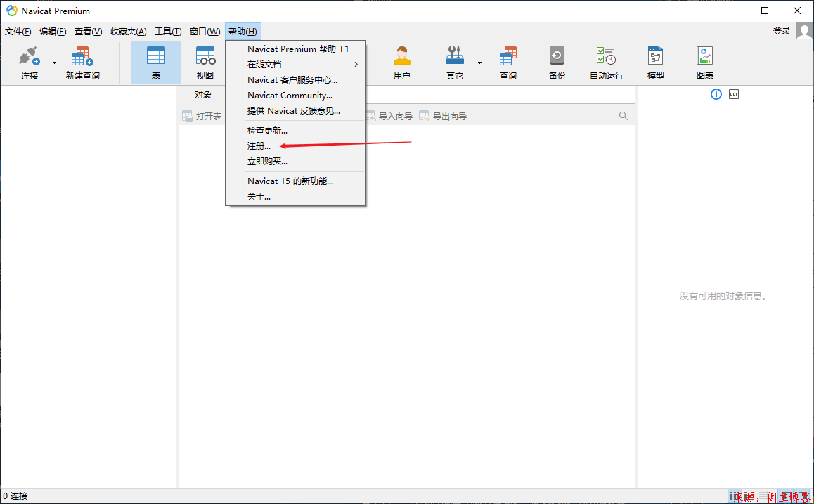Click the Model (模型) toolbar icon
Viewport: 814px width, 504px height.
pos(656,56)
